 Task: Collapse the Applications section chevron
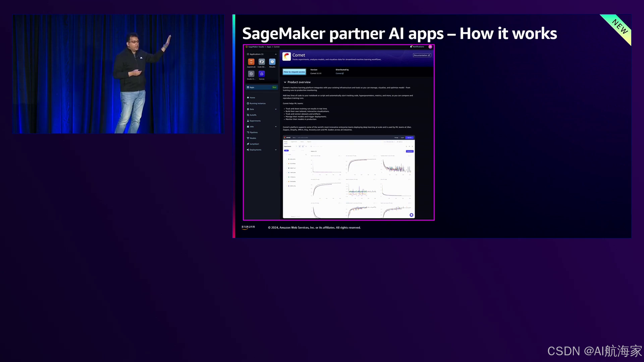[276, 54]
